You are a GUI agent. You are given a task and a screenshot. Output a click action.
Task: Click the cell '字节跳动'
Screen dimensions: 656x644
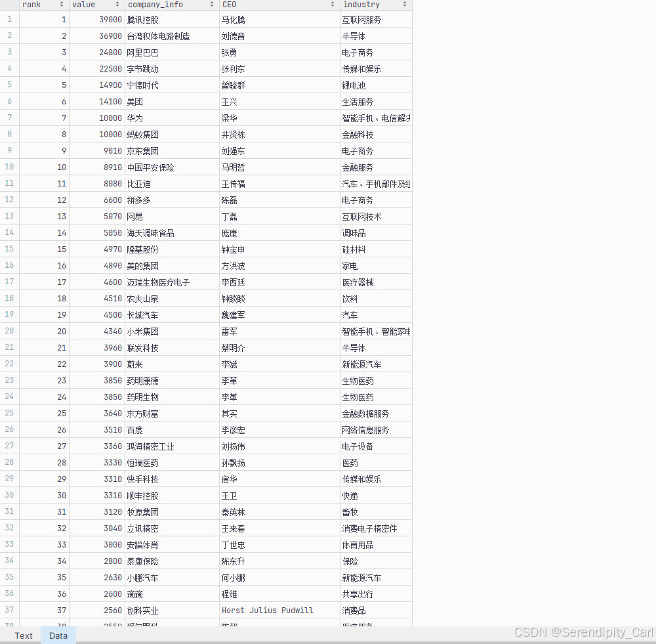pyautogui.click(x=172, y=69)
